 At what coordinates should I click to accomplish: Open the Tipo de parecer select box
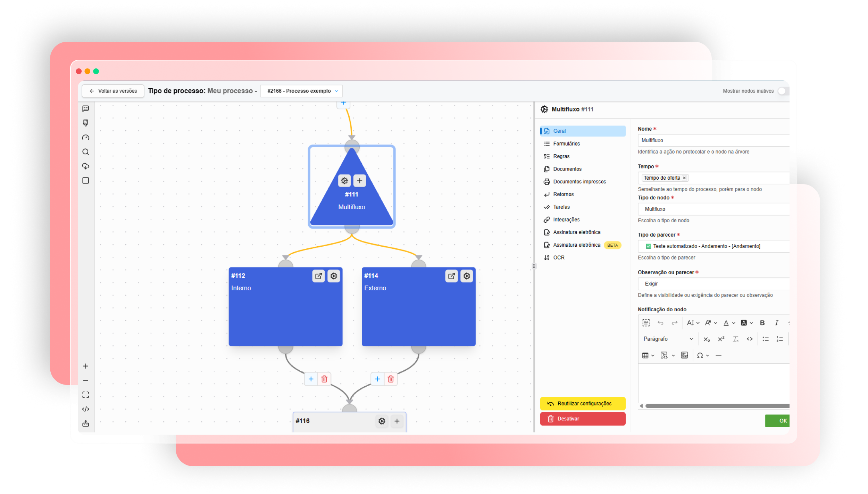coord(713,246)
